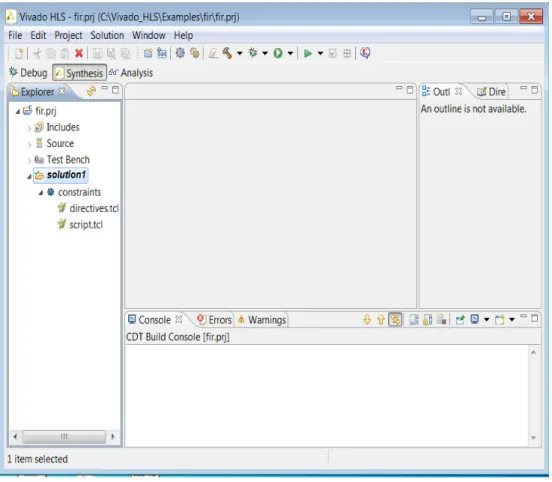Switch to the Directive tab

491,92
